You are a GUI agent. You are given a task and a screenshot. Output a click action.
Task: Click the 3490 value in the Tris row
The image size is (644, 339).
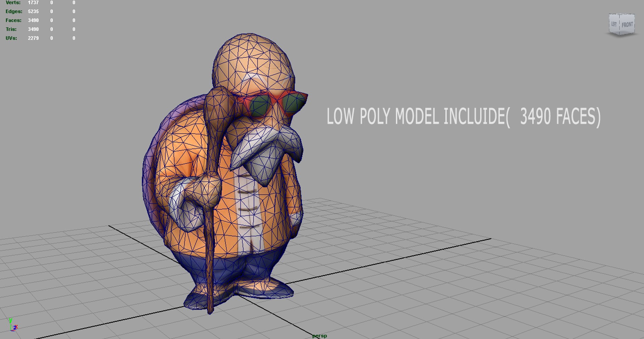coord(33,29)
